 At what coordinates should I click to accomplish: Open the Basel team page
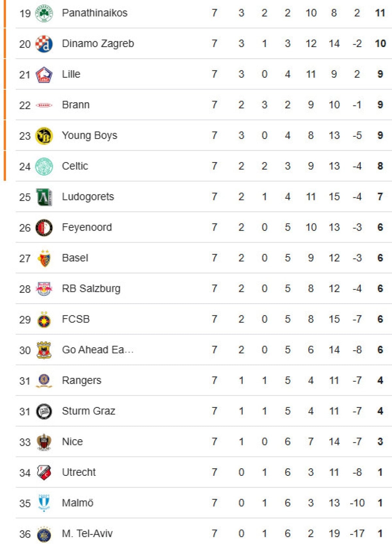[x=75, y=258]
